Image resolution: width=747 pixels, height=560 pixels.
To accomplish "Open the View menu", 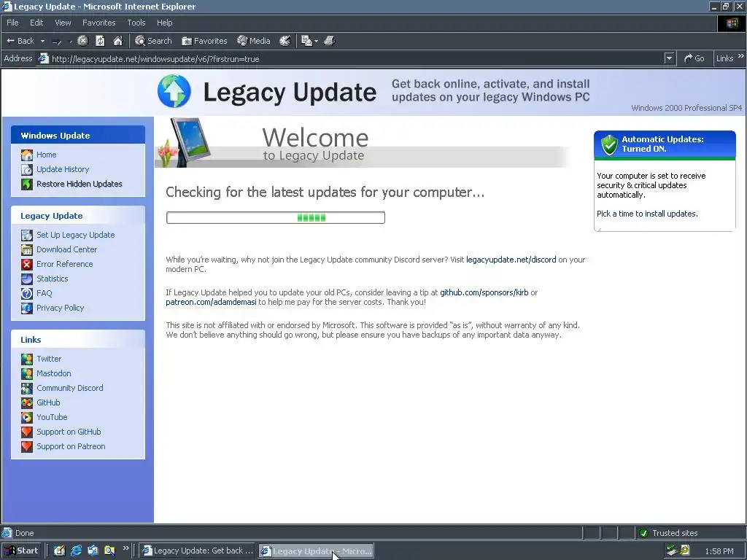I will 63,23.
